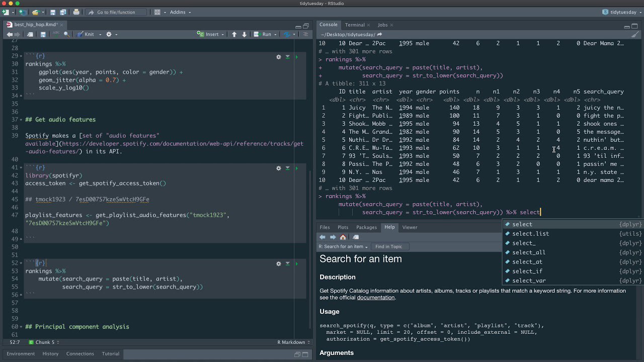Click the Create a project icon
The height and width of the screenshot is (362, 644).
23,12
